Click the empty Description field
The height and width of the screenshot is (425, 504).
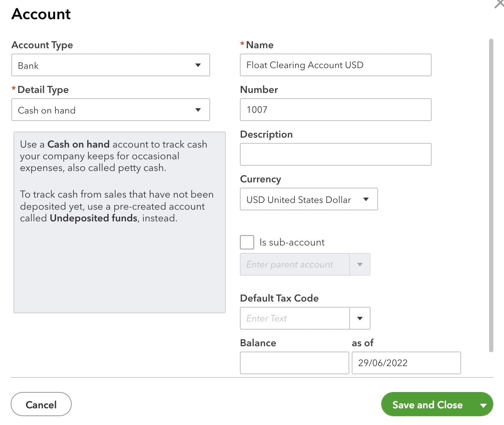335,155
